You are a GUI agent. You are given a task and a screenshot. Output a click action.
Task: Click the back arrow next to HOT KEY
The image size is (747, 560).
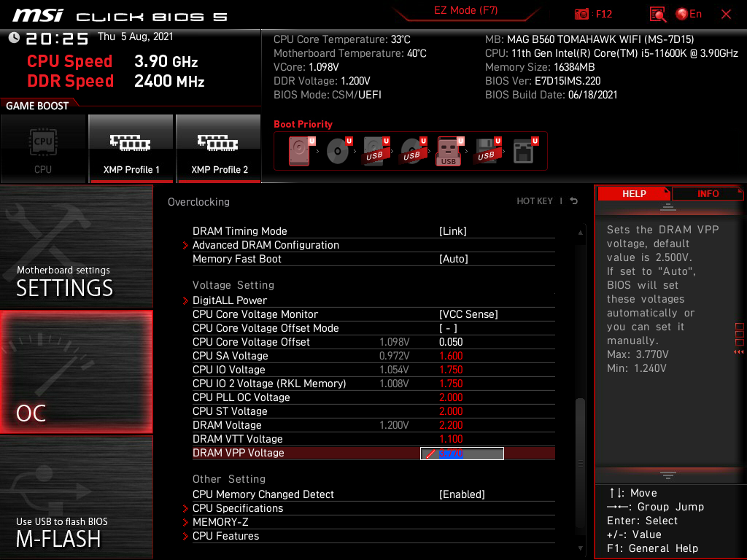tap(574, 201)
